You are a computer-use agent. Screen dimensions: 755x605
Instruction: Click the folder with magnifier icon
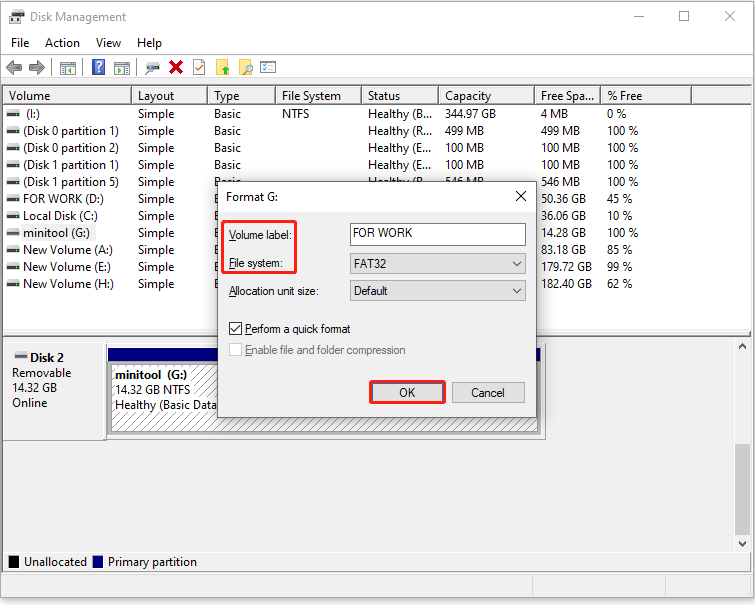(x=246, y=67)
